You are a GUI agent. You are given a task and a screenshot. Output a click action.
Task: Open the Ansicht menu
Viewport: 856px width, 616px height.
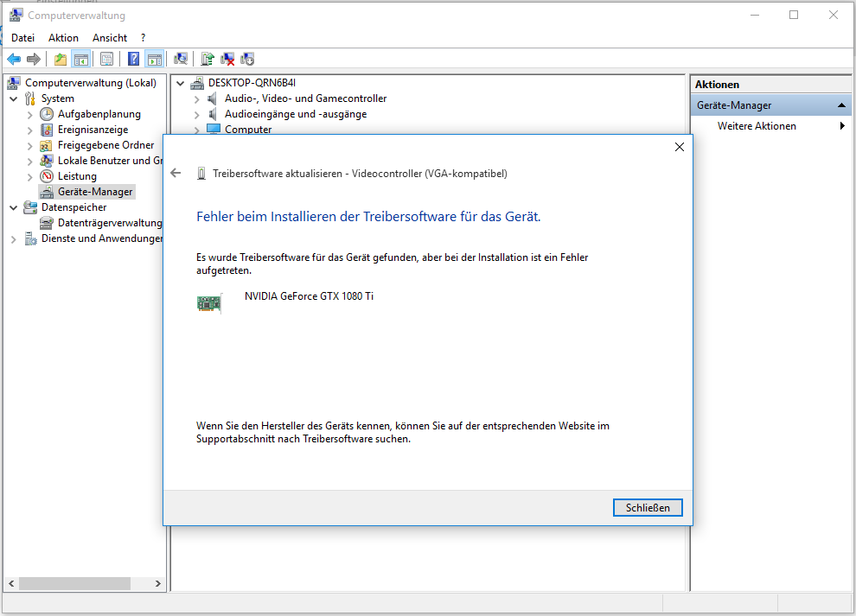coord(110,38)
